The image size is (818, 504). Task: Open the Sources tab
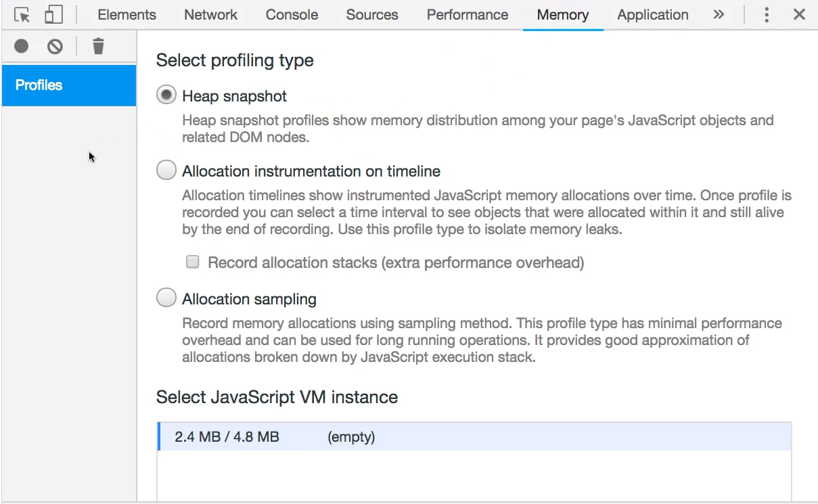372,15
